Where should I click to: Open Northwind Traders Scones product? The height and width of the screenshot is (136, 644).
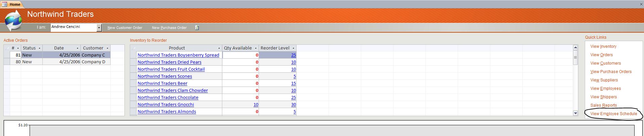pyautogui.click(x=165, y=76)
